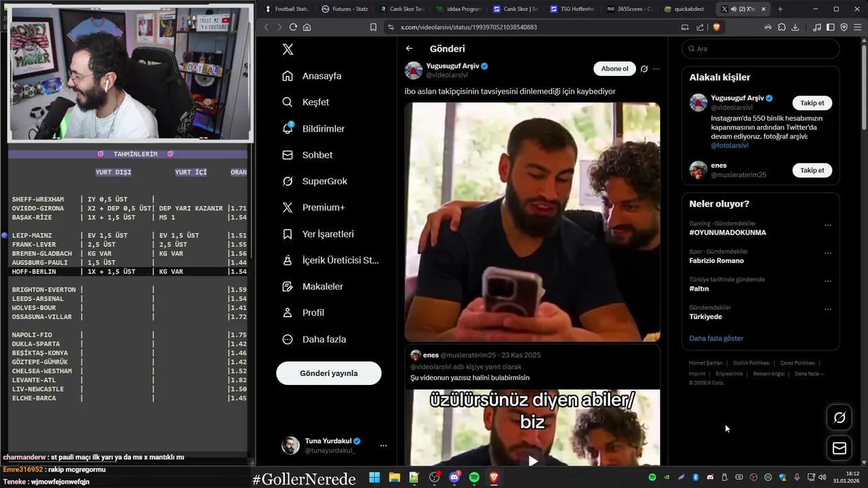Image resolution: width=868 pixels, height=488 pixels.
Task: Open Yer İşaretleri bookmarks
Action: [318, 234]
